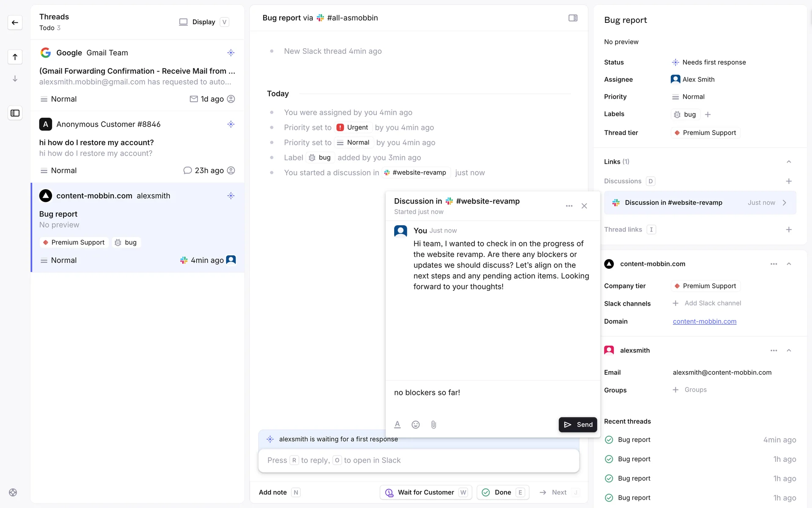The width and height of the screenshot is (812, 508).
Task: Close the website-revamp discussion popup
Action: [x=584, y=206]
